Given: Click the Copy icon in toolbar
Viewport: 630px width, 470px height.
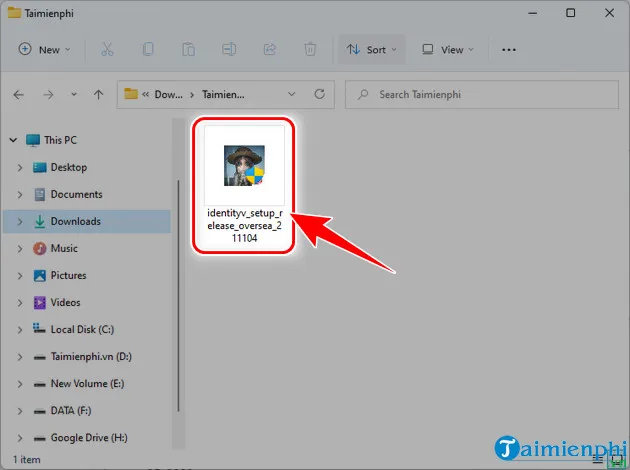Looking at the screenshot, I should pyautogui.click(x=149, y=49).
